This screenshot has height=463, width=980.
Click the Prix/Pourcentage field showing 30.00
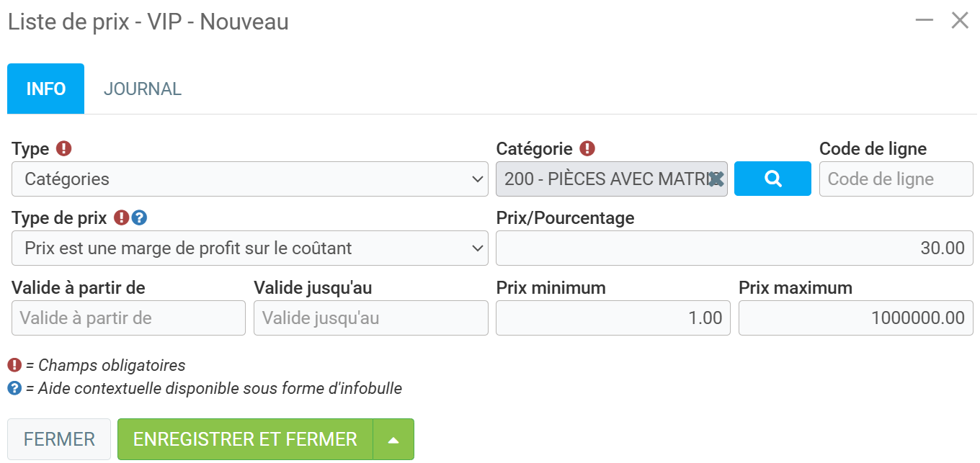coord(734,248)
